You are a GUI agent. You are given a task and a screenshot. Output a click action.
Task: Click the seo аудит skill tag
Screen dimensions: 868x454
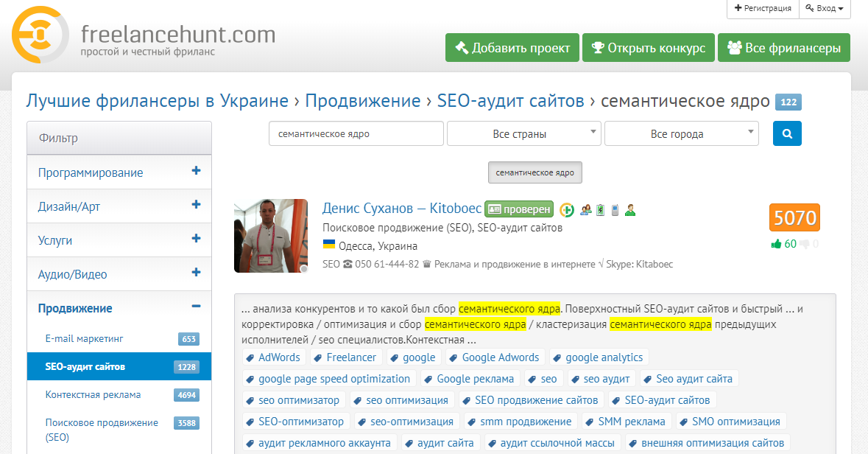click(601, 379)
